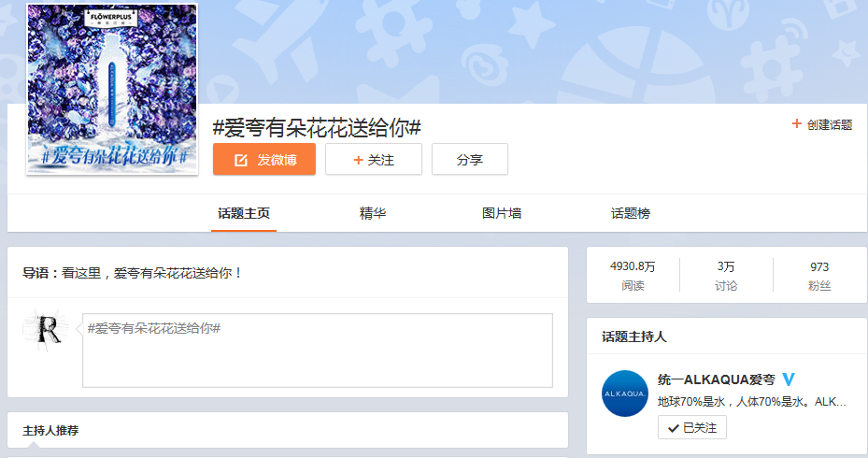Screen dimensions: 868x458
Task: Click the R user avatar
Action: coord(47,330)
